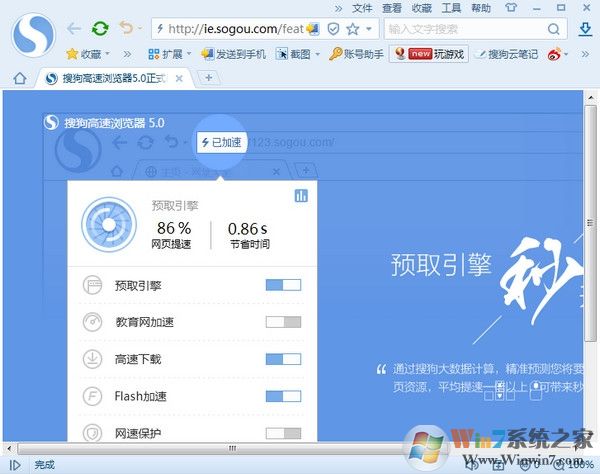Image resolution: width=600 pixels, height=474 pixels.
Task: Toggle sidebar icon in status bar
Action: 15,465
